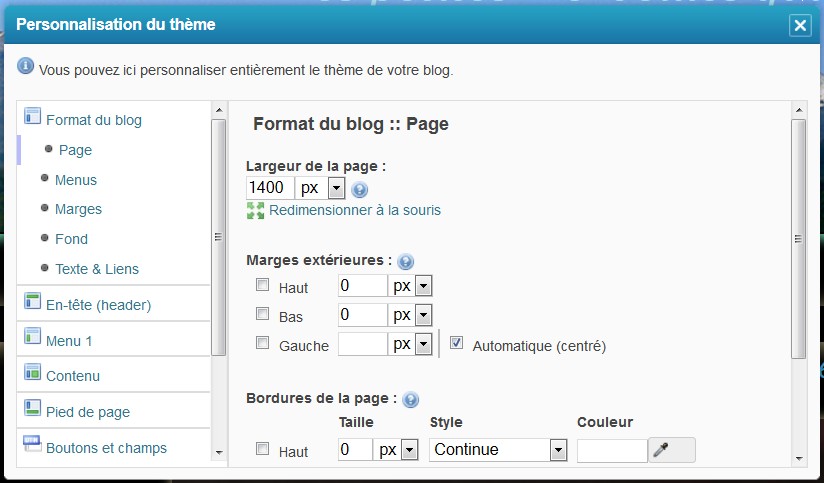
Task: Click the En-tête (header) section icon
Action: (32, 304)
